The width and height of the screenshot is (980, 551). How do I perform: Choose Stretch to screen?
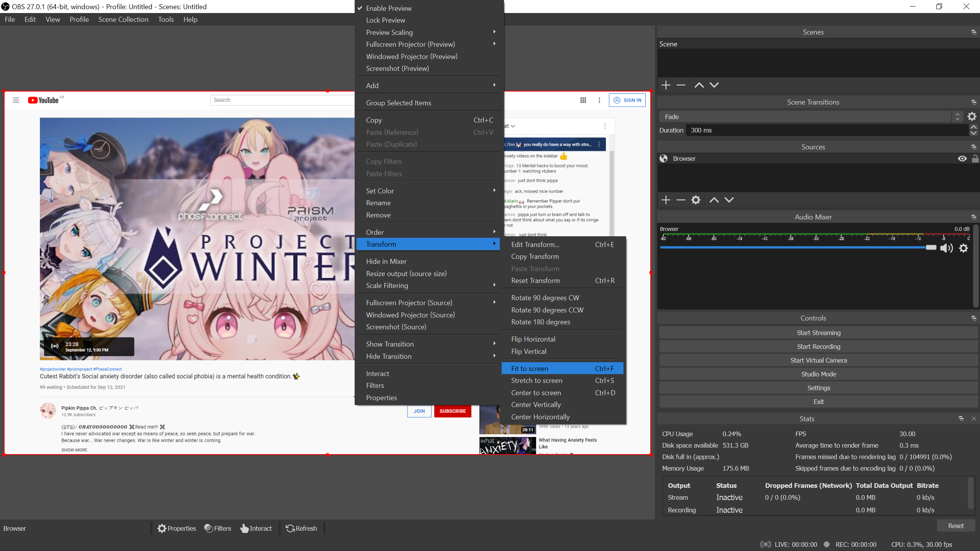pyautogui.click(x=562, y=380)
